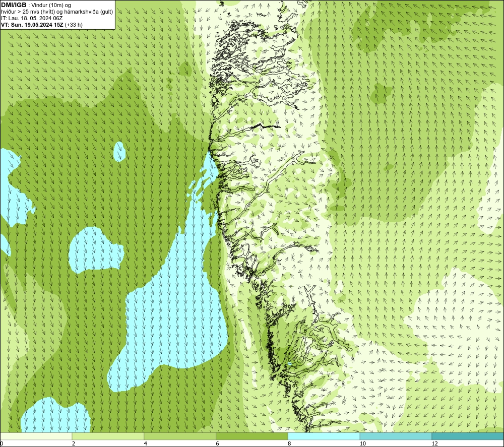Click the '0' label on color scale
Viewport: 504px width, 447px height.
coord(2,443)
